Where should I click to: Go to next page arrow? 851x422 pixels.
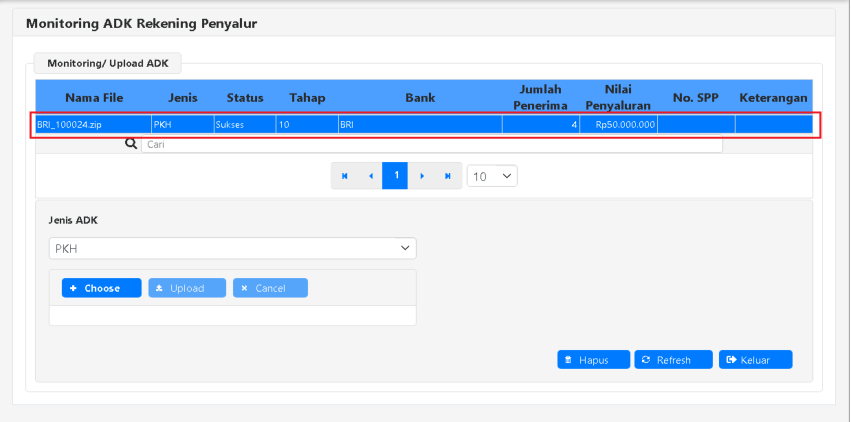click(x=422, y=176)
